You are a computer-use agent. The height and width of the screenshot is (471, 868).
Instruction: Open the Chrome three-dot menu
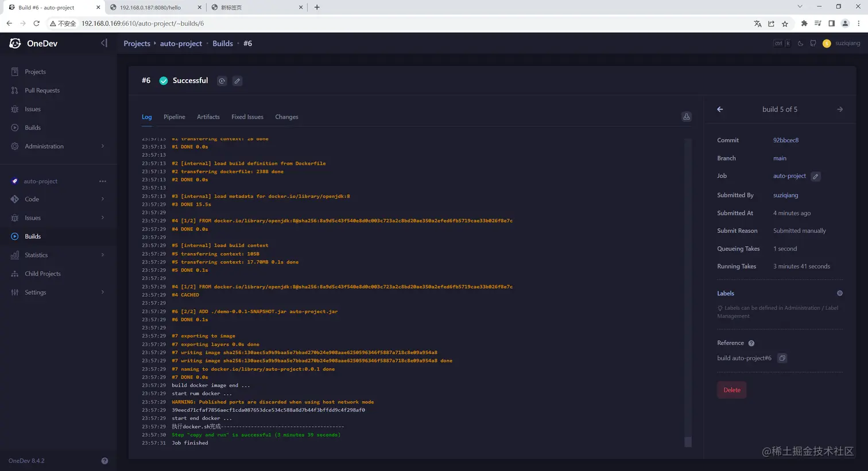[859, 24]
